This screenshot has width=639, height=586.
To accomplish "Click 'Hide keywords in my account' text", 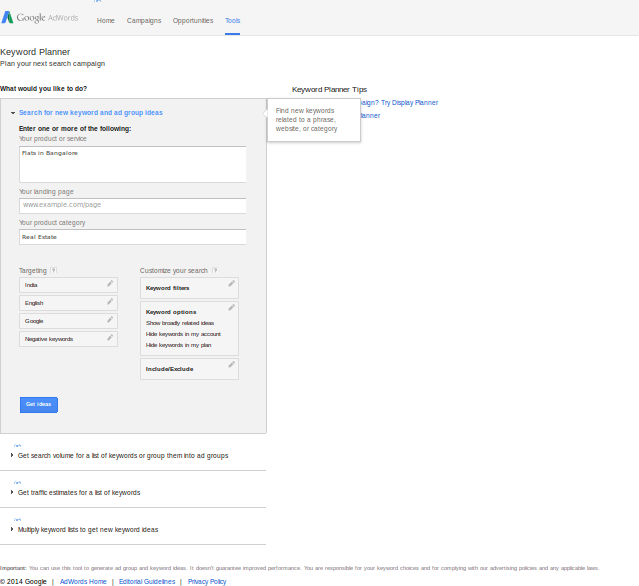I will click(183, 334).
